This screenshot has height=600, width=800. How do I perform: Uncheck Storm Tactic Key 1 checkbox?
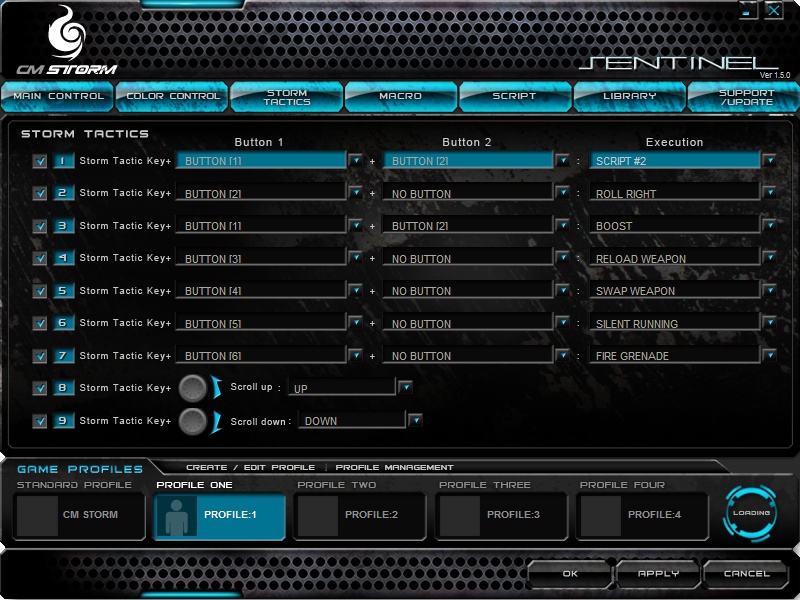pyautogui.click(x=39, y=161)
